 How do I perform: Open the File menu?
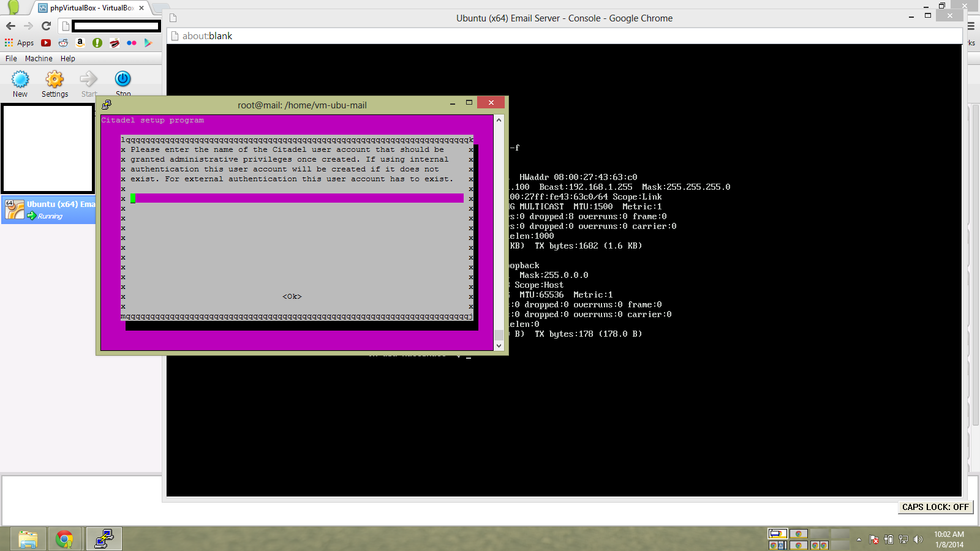coord(11,59)
